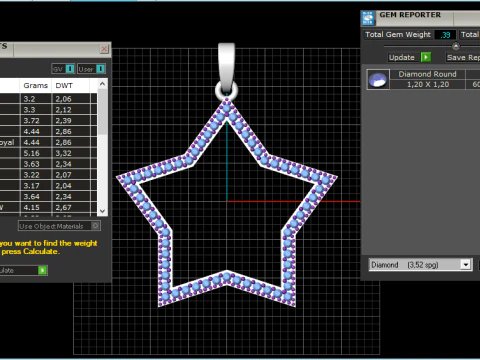
Task: Toggle the Use Object Materials option
Action: 59,226
